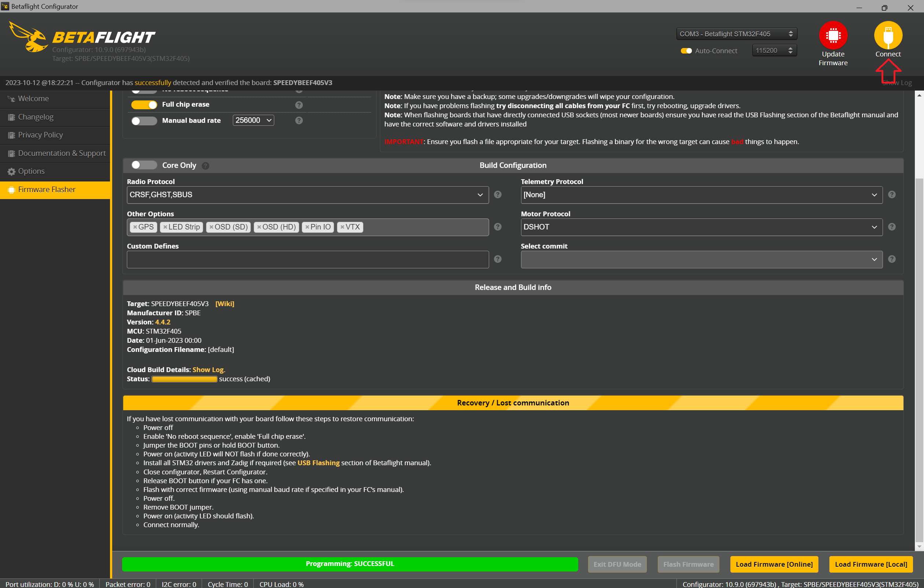The height and width of the screenshot is (588, 924).
Task: Click the Privacy Policy document icon
Action: pos(11,135)
